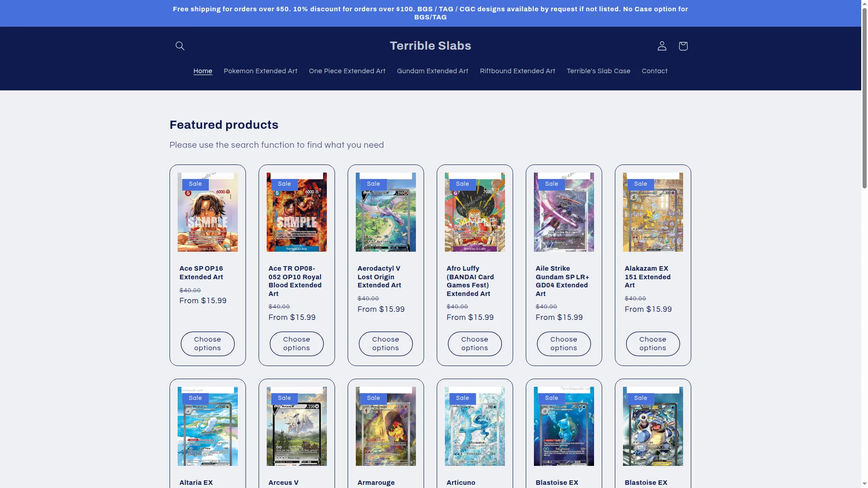Screen dimensions: 868x488
Task: Click Sale badge on Ace SP OP16
Action: point(195,184)
